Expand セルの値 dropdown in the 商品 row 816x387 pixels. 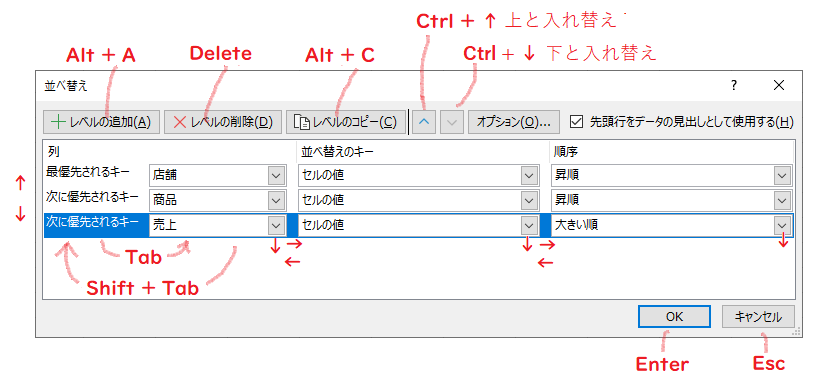pos(529,200)
